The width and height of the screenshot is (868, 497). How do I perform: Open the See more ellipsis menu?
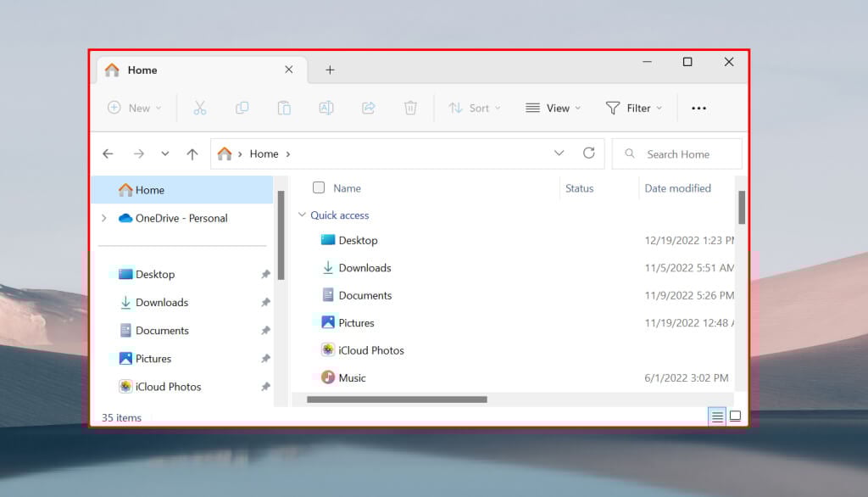coord(699,108)
